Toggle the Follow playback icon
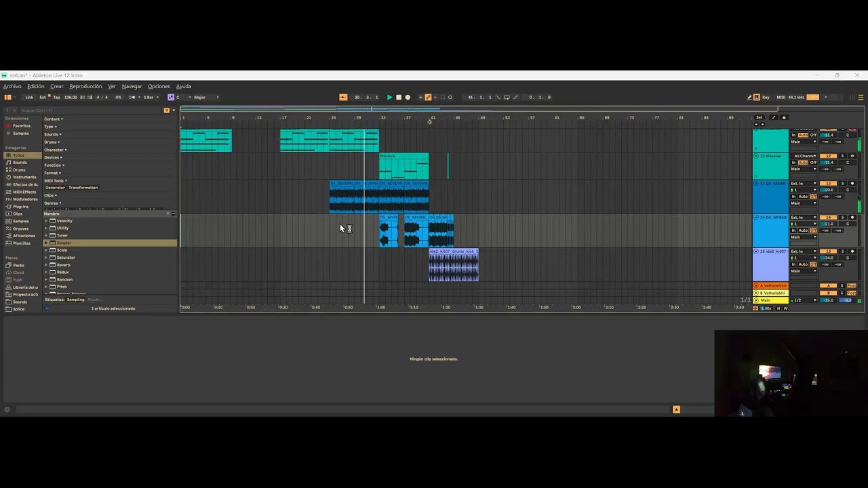Viewport: 868px width, 488px height. click(343, 97)
